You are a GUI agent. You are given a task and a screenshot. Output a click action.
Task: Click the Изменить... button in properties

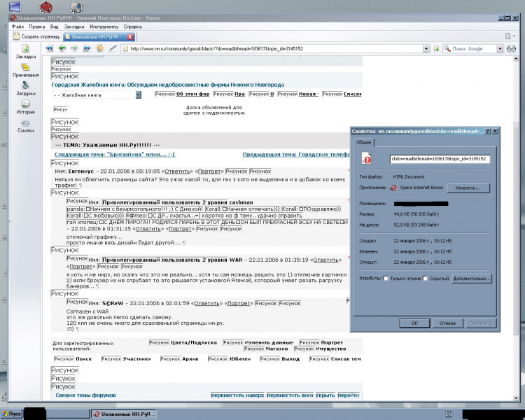[468, 188]
